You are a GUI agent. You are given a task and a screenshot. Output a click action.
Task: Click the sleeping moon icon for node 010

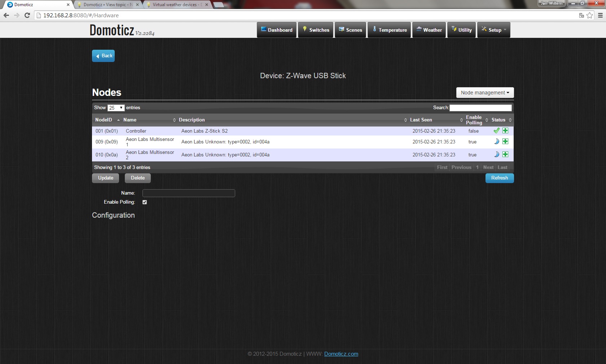[x=497, y=154]
